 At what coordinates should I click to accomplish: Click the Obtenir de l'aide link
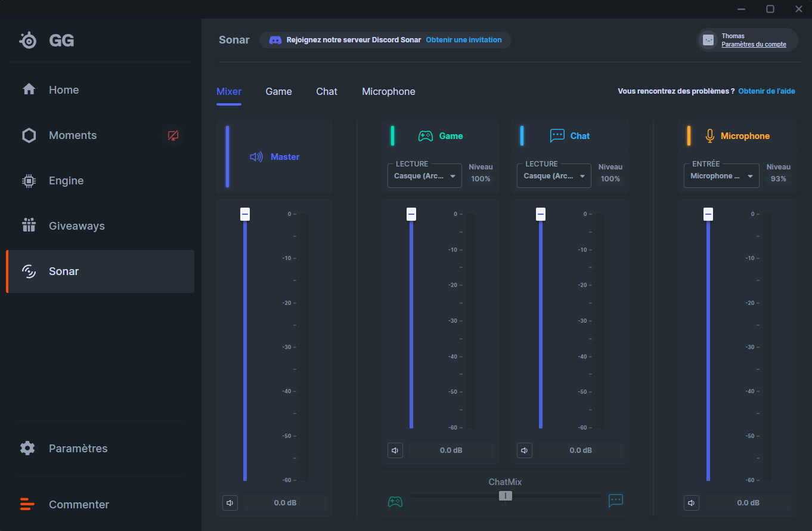point(767,91)
